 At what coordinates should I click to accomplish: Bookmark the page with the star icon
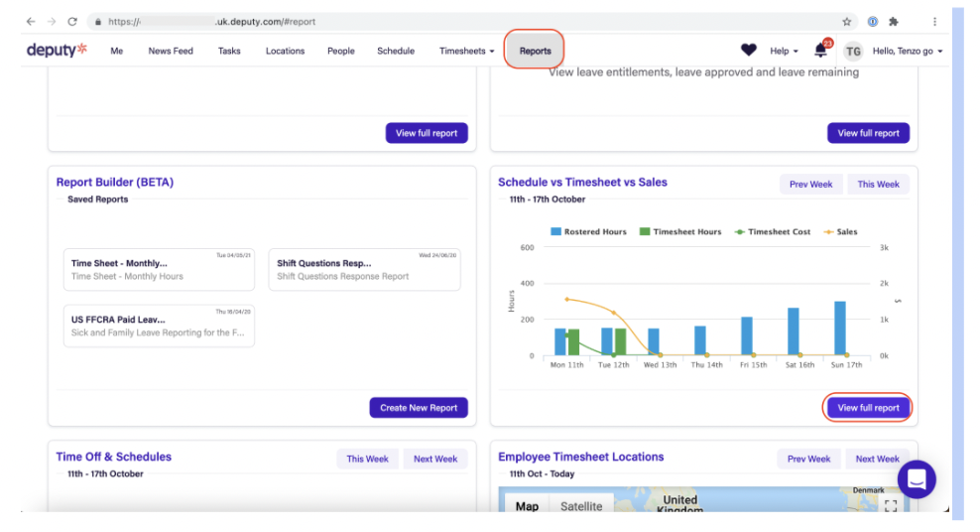click(847, 21)
